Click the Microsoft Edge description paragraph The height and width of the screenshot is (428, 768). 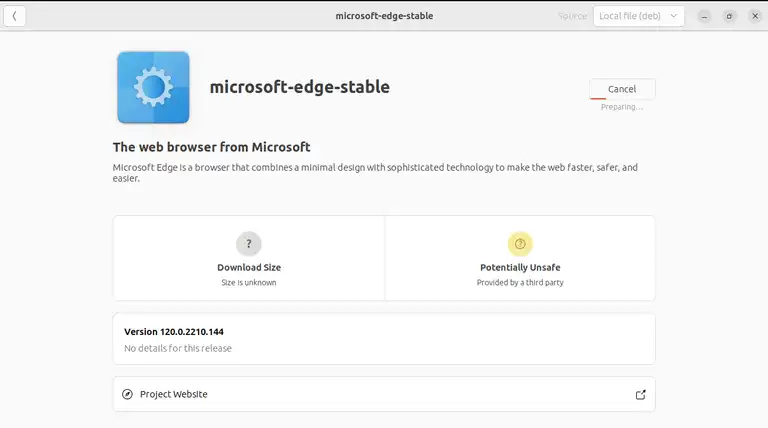point(375,173)
